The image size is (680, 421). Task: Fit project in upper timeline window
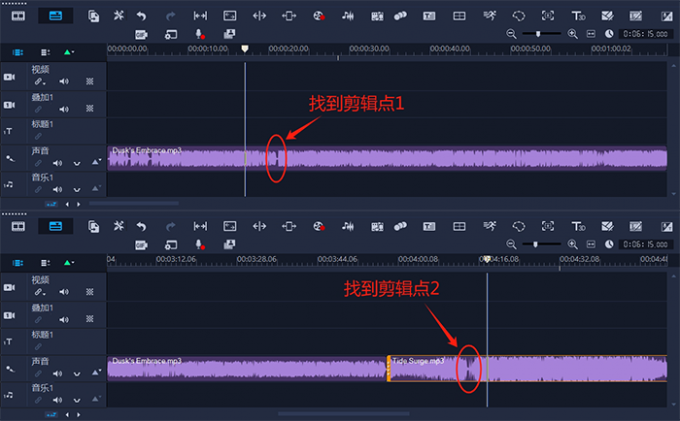pos(591,34)
